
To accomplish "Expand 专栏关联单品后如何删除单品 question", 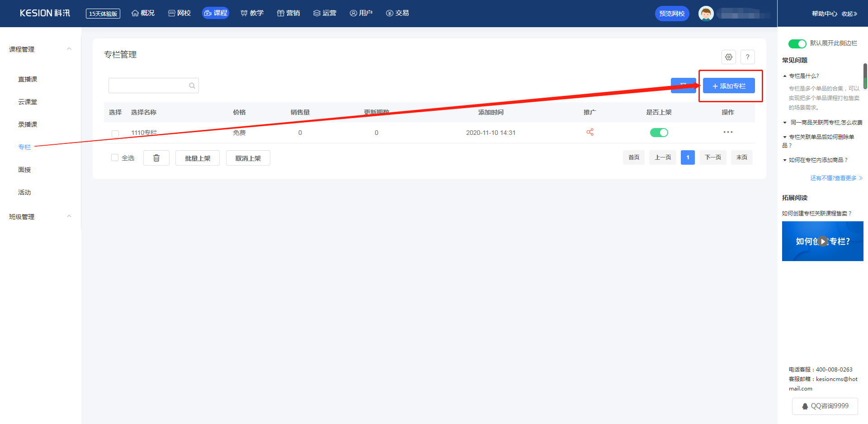I will point(818,141).
